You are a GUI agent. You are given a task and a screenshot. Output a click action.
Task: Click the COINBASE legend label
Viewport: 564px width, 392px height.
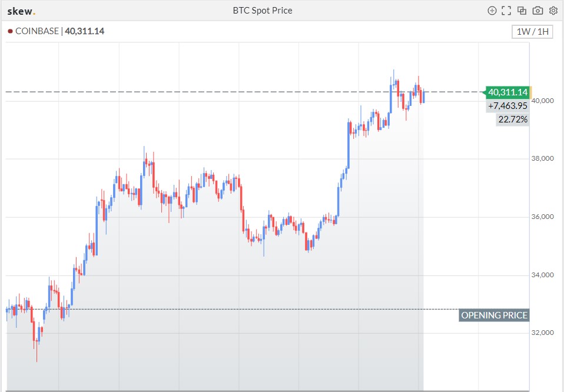point(37,31)
